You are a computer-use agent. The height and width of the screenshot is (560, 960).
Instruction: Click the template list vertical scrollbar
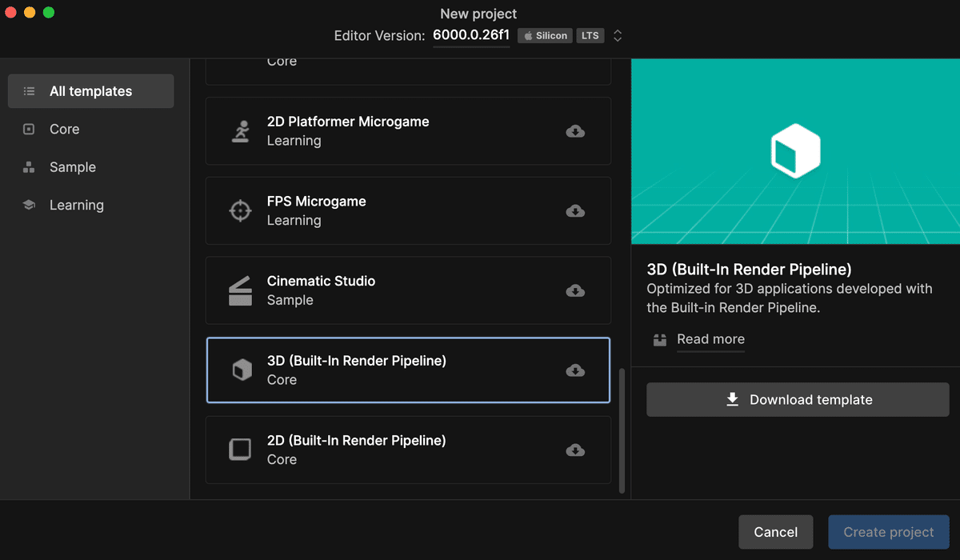click(622, 430)
